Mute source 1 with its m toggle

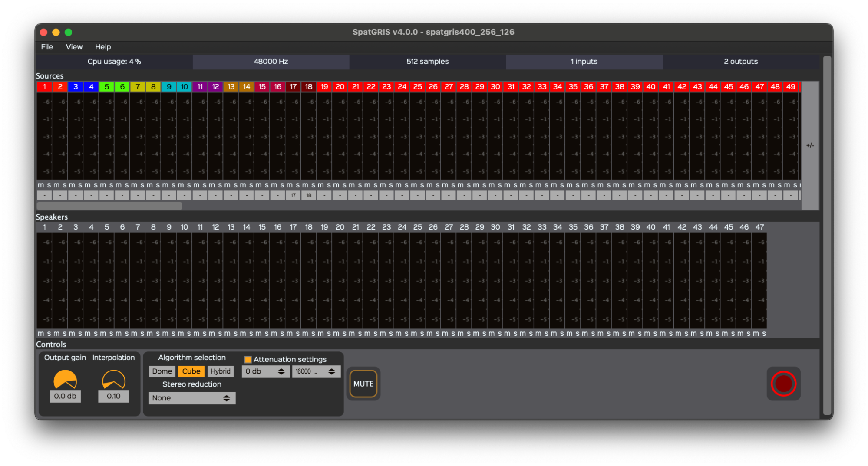click(41, 185)
